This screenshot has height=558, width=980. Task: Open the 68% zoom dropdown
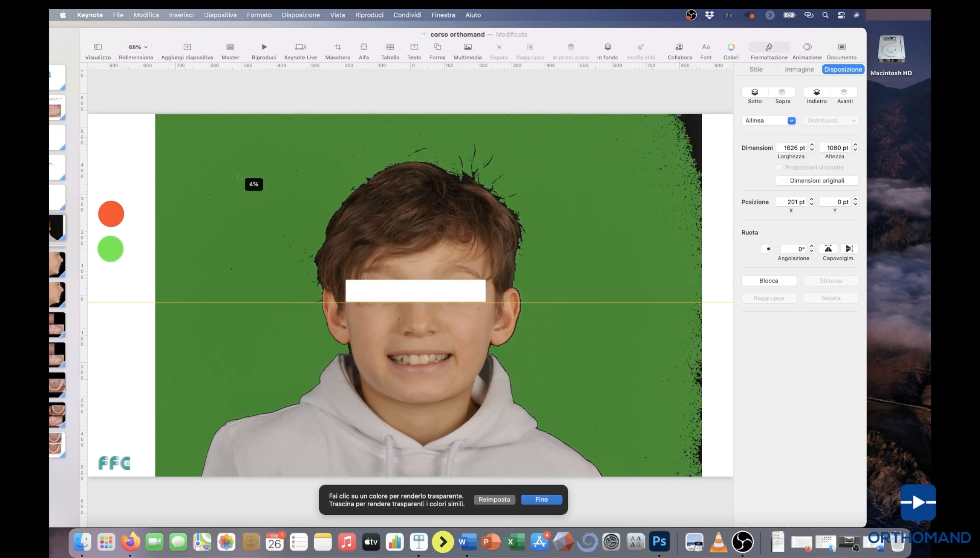pos(137,47)
